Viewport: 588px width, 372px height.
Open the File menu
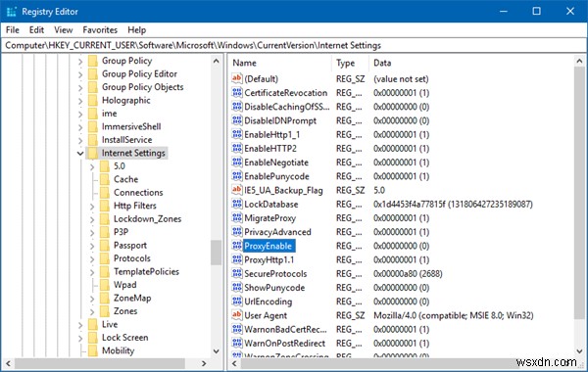click(13, 30)
